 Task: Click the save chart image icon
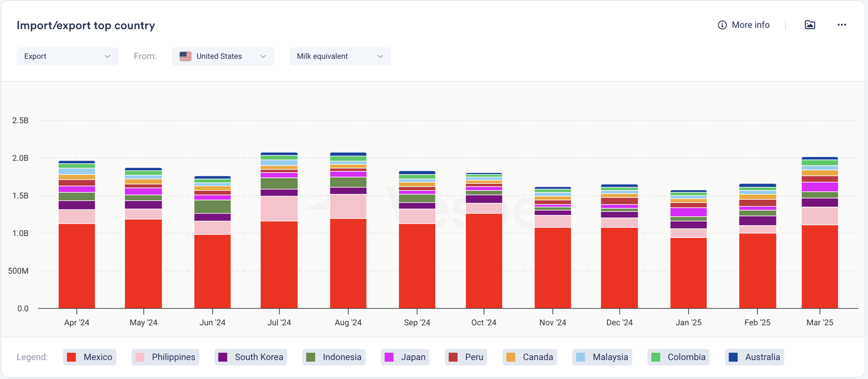[809, 25]
